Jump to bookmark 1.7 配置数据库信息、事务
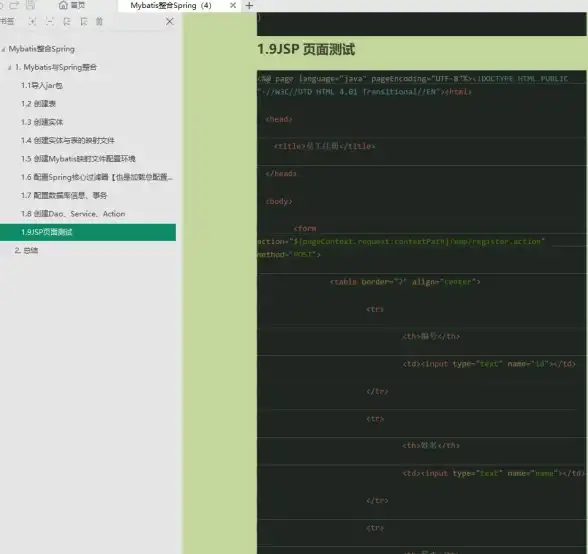The height and width of the screenshot is (554, 588). click(64, 195)
